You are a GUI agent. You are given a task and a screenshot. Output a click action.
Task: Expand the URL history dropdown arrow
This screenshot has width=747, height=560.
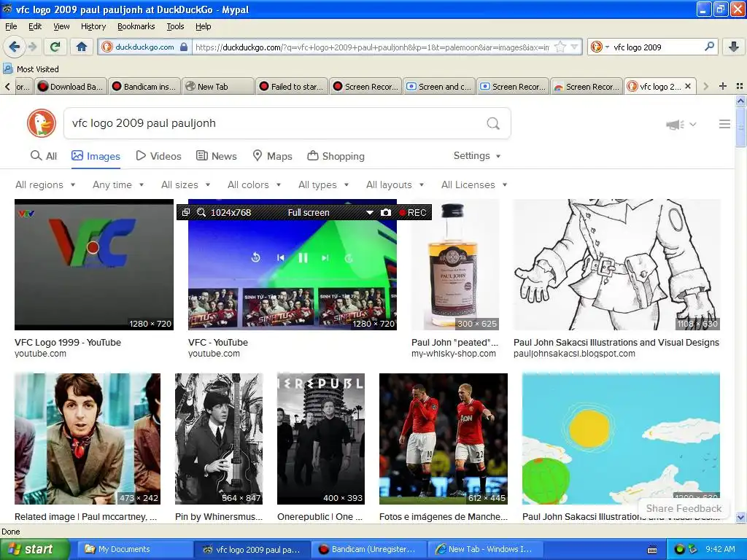574,47
